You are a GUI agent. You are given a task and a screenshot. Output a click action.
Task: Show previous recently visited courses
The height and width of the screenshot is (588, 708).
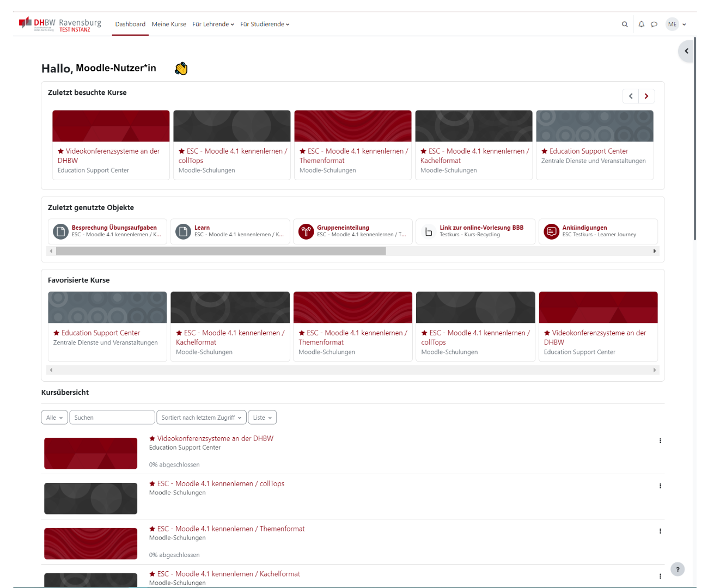631,96
